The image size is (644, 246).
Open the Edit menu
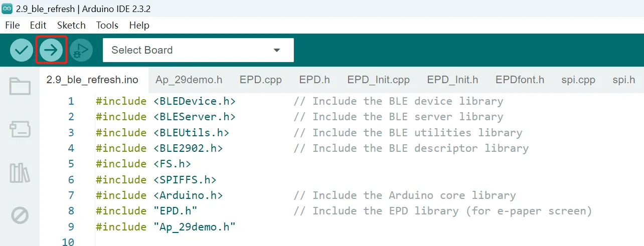pyautogui.click(x=38, y=25)
